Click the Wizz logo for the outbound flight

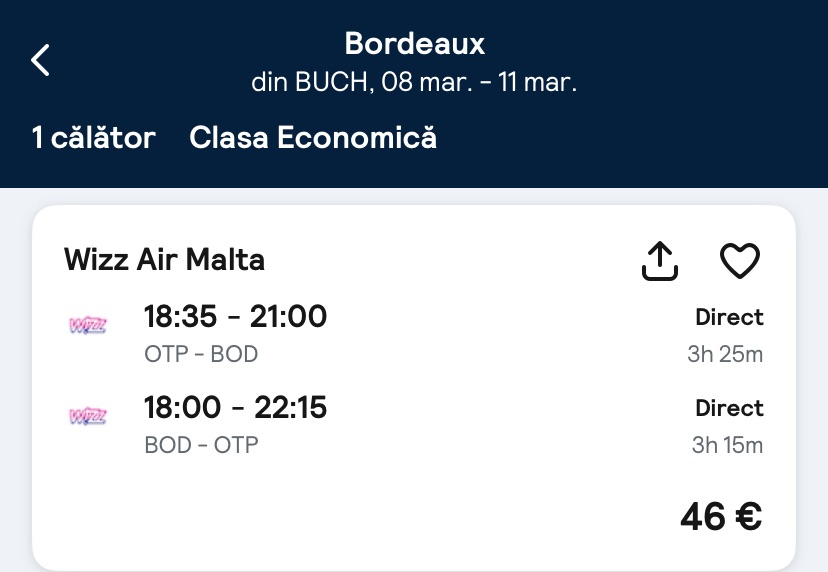(88, 325)
